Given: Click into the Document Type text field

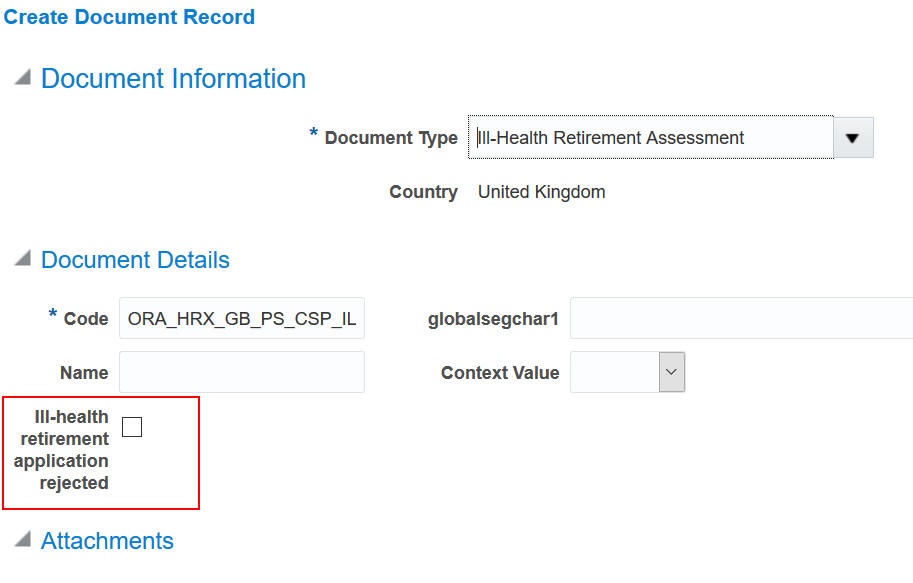Looking at the screenshot, I should pos(650,138).
